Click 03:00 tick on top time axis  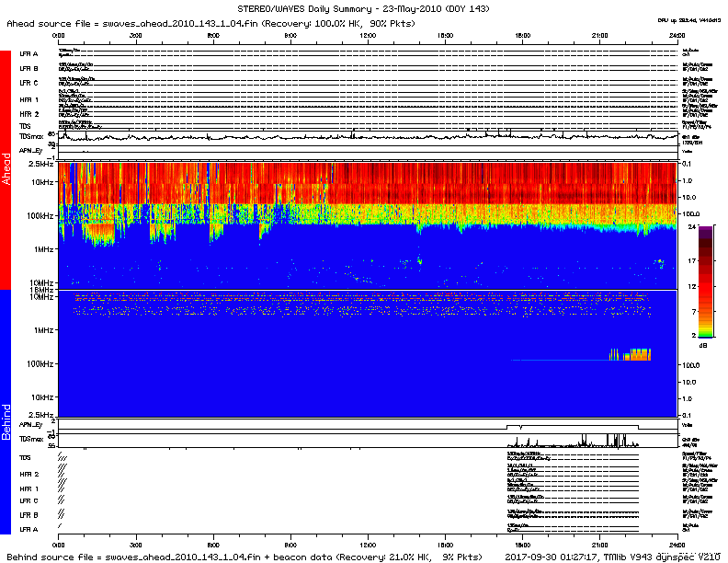point(135,33)
